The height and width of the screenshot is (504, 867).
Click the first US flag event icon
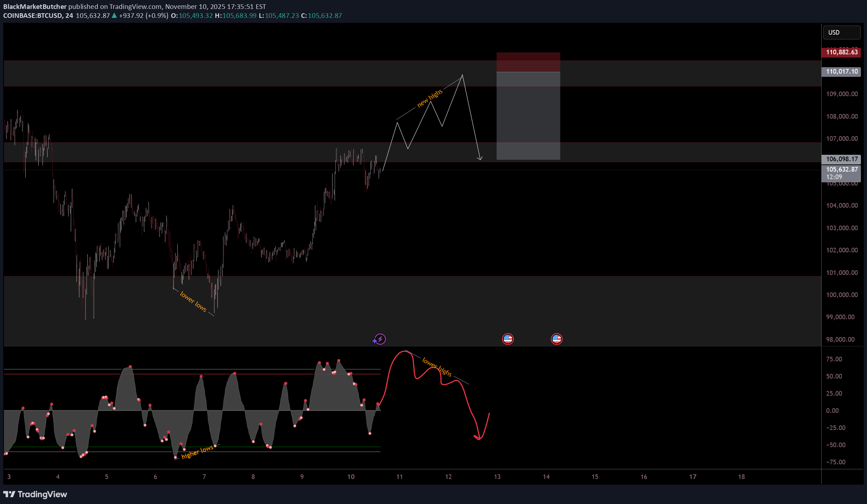(x=508, y=339)
